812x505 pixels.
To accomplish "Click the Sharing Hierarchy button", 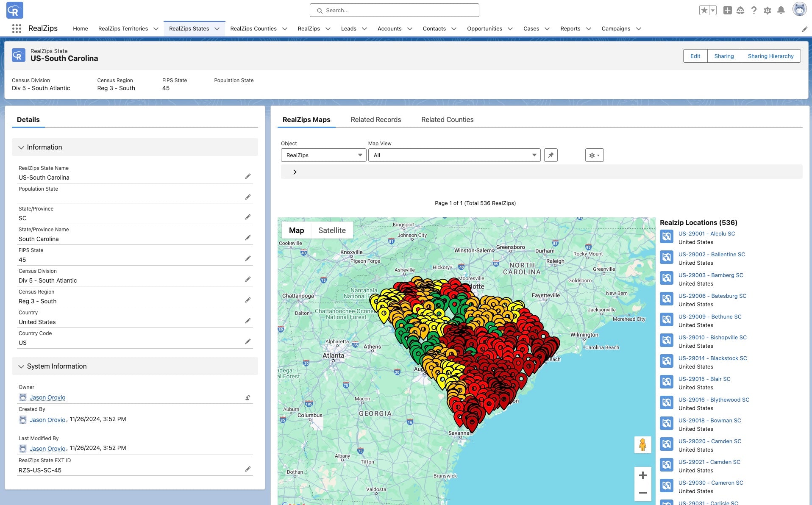I will click(x=770, y=56).
